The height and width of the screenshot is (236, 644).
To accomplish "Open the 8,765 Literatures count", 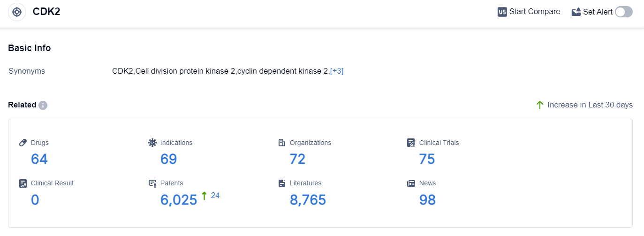I will (x=308, y=200).
